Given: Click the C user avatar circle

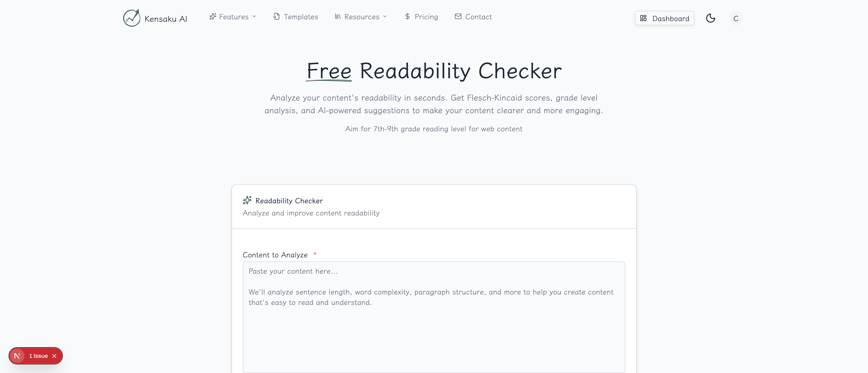Looking at the screenshot, I should tap(736, 18).
